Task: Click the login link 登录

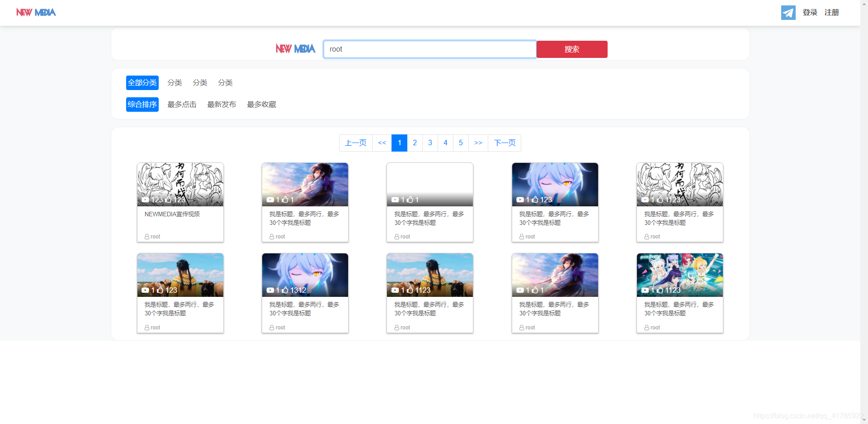Action: tap(810, 13)
